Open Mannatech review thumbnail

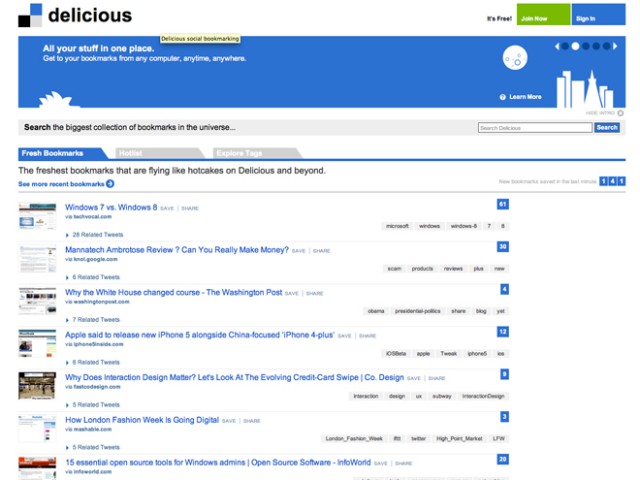pos(37,259)
